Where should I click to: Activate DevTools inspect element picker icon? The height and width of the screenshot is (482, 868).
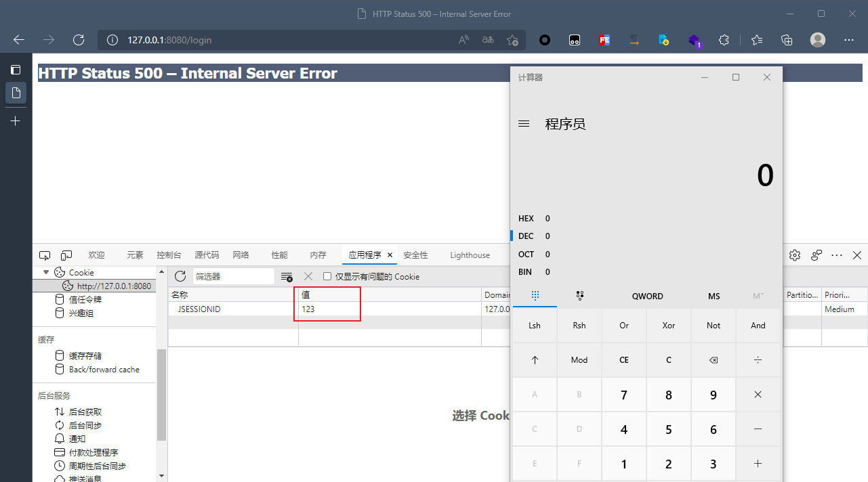point(45,255)
